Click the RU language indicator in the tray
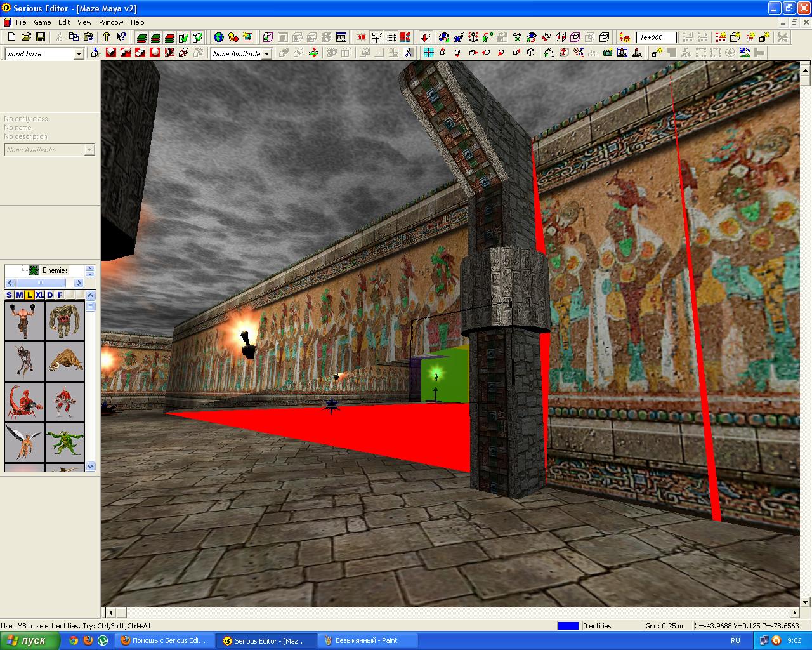Image resolution: width=812 pixels, height=650 pixels. click(x=735, y=641)
